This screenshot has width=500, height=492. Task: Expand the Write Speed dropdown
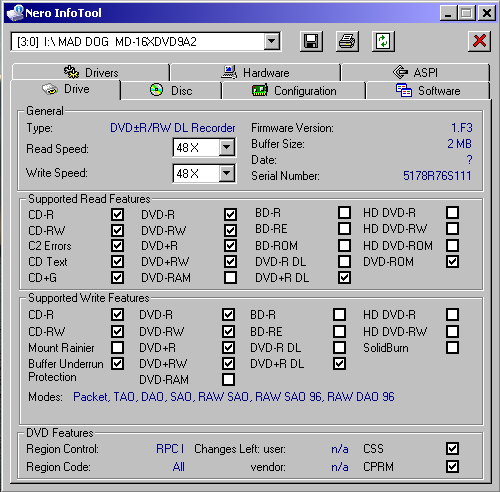tap(227, 173)
